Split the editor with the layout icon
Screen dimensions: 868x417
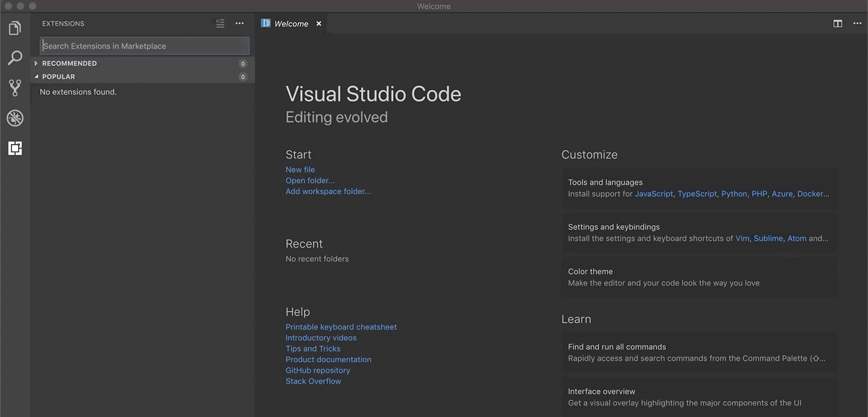[x=837, y=24]
